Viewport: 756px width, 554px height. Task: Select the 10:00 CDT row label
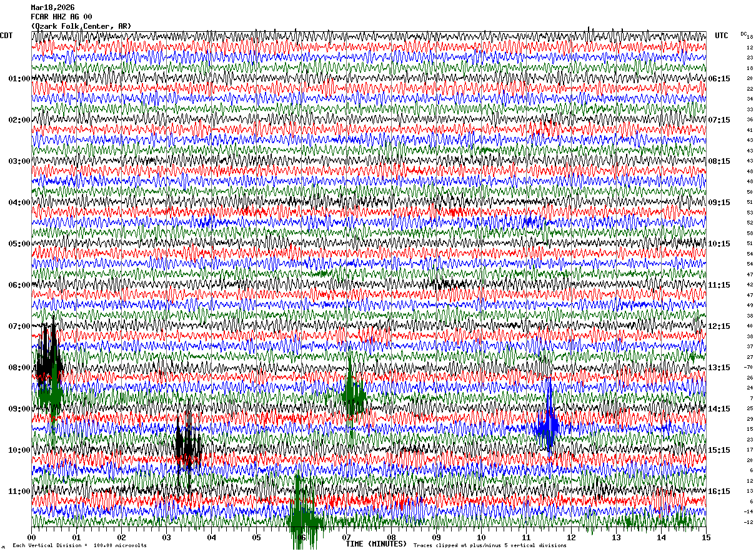coord(19,450)
